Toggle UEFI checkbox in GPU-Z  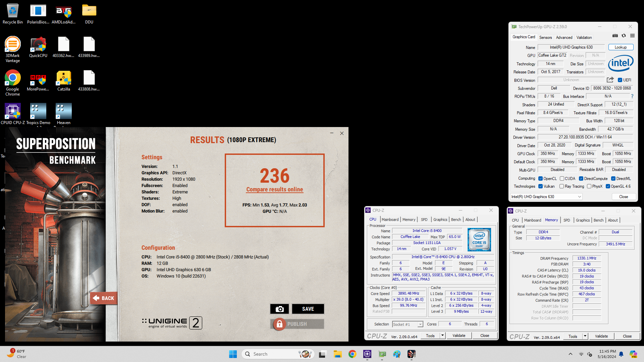[x=620, y=80]
